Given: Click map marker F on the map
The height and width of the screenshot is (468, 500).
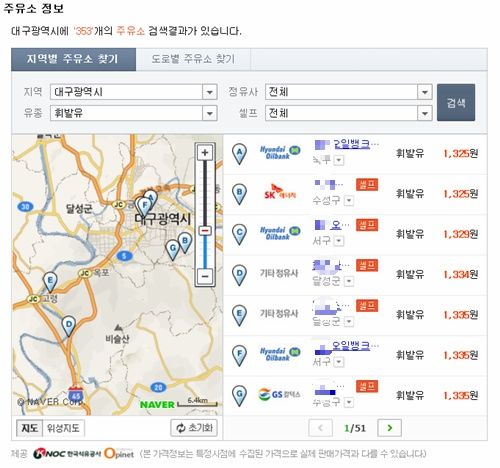Looking at the screenshot, I should coord(144,206).
